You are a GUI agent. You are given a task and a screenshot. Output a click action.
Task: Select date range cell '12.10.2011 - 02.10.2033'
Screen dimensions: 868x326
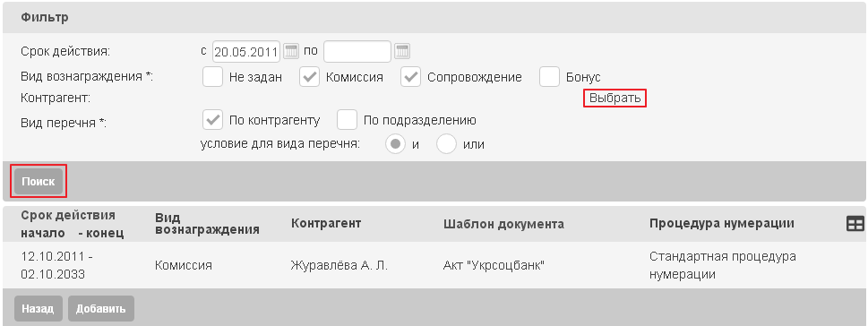[57, 265]
